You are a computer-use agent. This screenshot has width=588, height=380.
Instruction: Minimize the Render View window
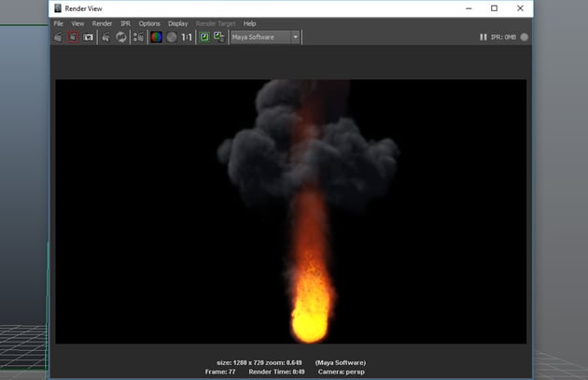pos(469,8)
